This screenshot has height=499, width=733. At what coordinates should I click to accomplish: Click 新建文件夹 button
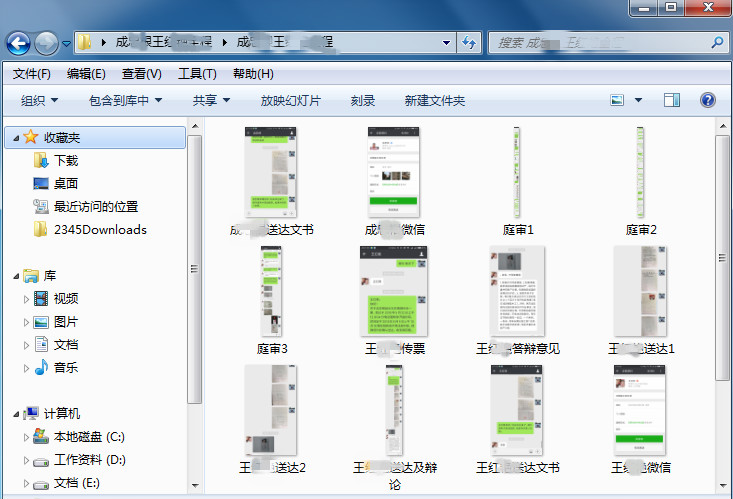point(434,101)
